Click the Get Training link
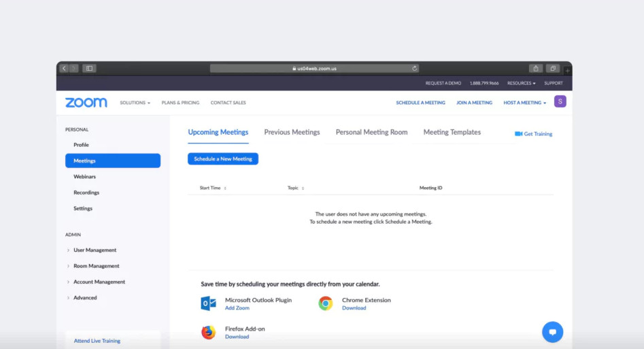Image resolution: width=644 pixels, height=349 pixels. coord(538,134)
